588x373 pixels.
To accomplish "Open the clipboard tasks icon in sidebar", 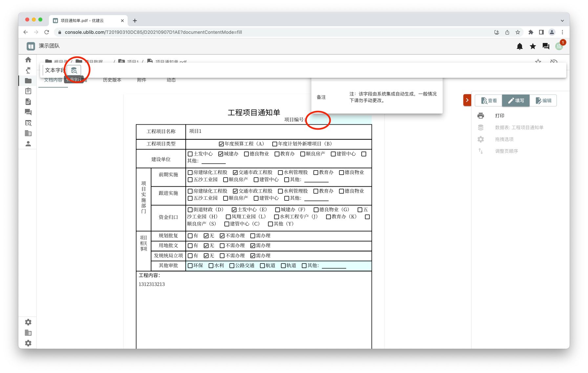I will pos(28,91).
